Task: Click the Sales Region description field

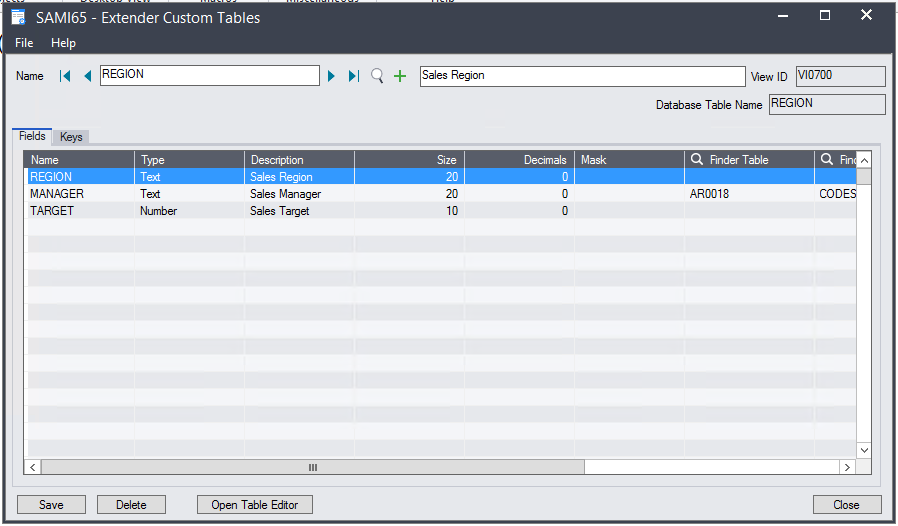Action: point(582,76)
